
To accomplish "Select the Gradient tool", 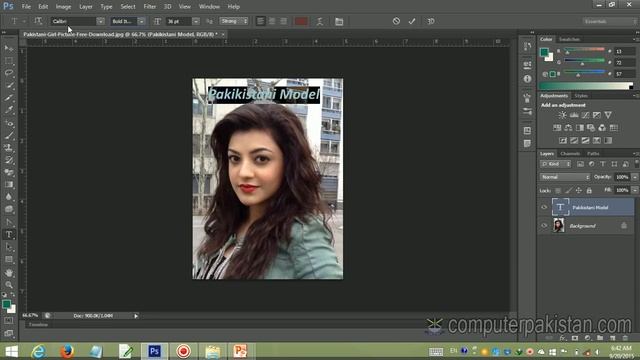I will [x=9, y=184].
